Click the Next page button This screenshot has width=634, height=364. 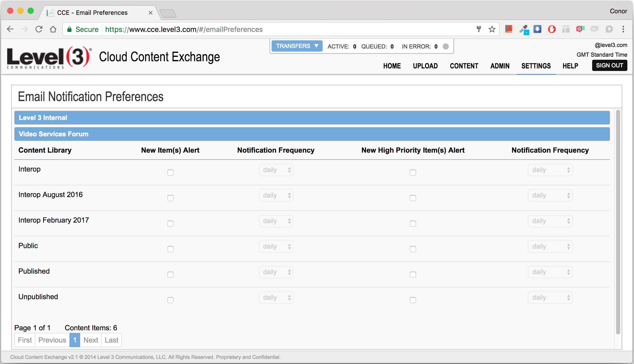(91, 340)
